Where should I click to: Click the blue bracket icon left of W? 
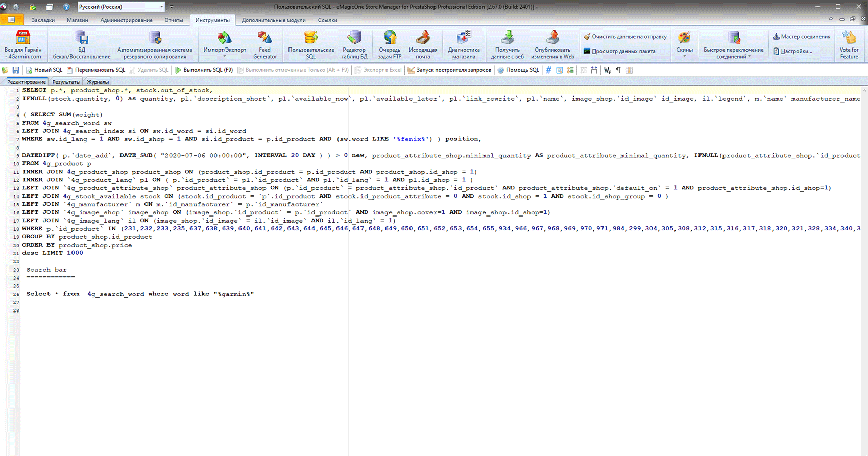coord(594,70)
